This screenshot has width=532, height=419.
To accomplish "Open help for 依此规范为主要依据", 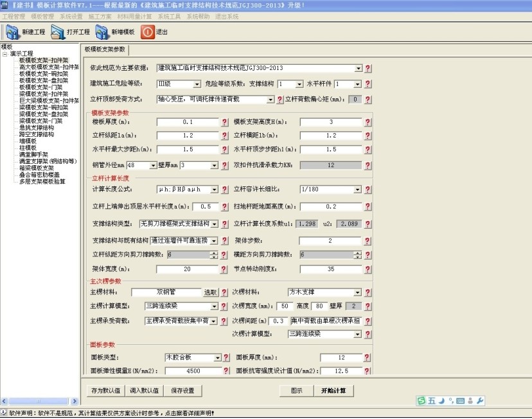I will 368,68.
